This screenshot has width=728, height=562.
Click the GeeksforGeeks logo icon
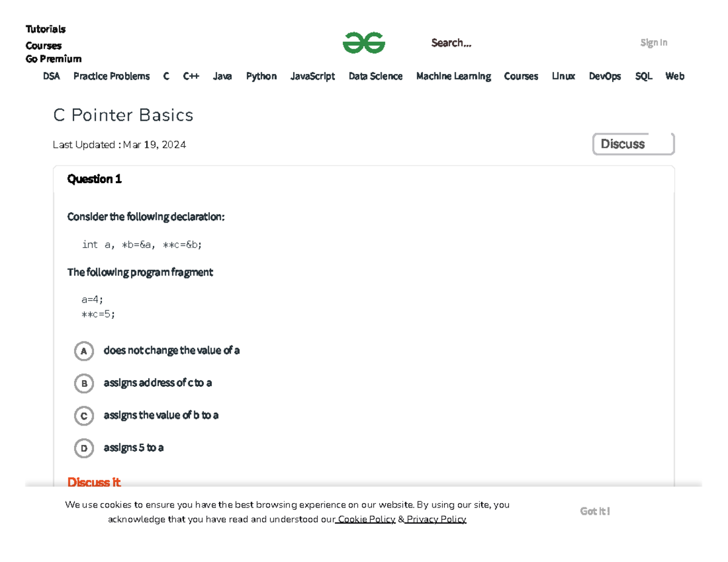(x=364, y=43)
